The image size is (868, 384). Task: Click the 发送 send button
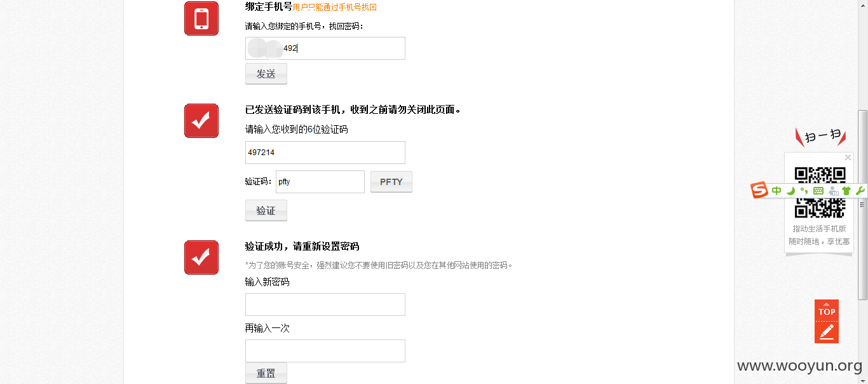pos(266,74)
